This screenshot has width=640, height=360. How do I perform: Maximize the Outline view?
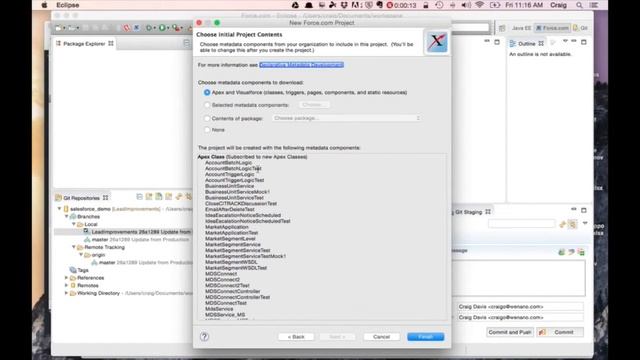click(x=584, y=42)
